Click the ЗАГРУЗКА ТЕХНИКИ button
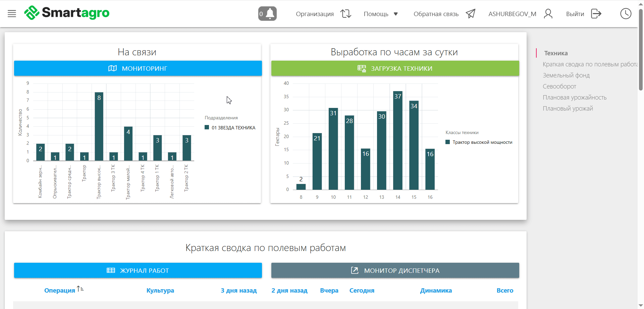Screen dimensions: 644x309 tap(395, 68)
